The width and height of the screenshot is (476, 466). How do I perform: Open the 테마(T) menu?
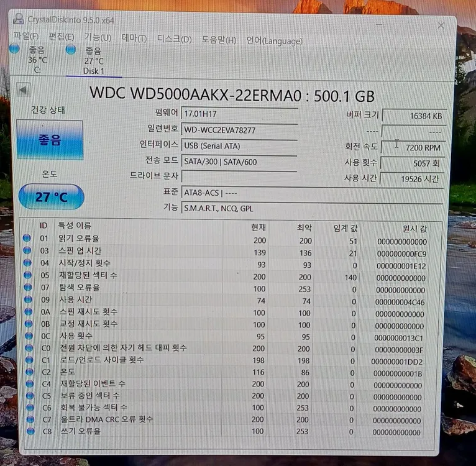pos(134,39)
